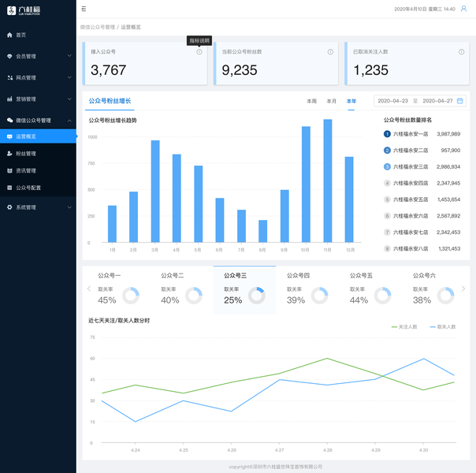Open 运营概览 menu item
This screenshot has height=473, width=476.
point(39,136)
